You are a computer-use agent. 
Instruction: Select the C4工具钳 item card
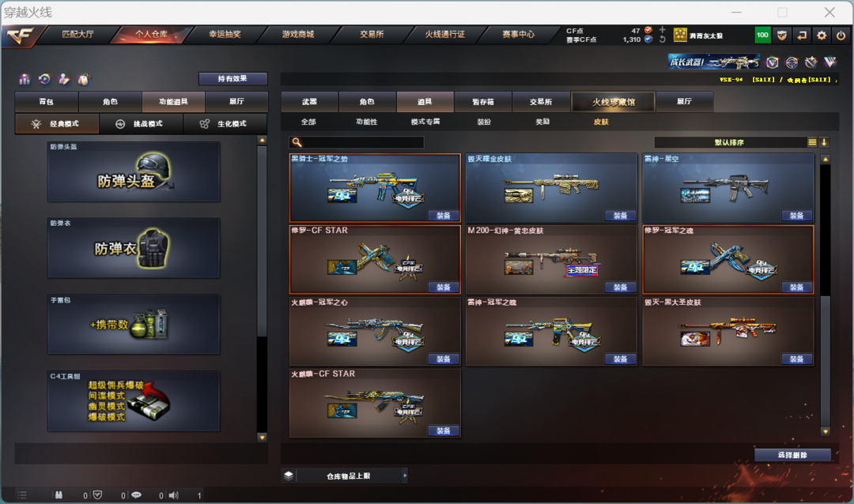pos(134,401)
